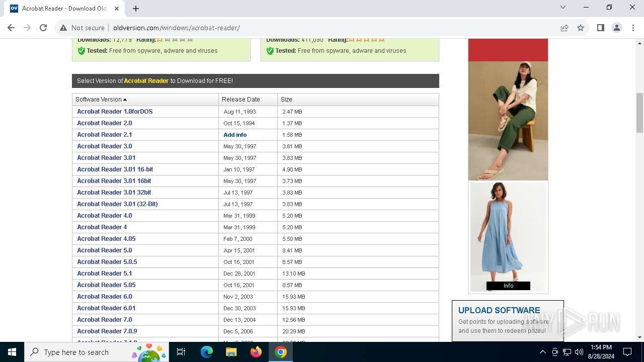Viewport: 644px width, 362px height.
Task: Share this page via share icon
Action: coord(565,28)
